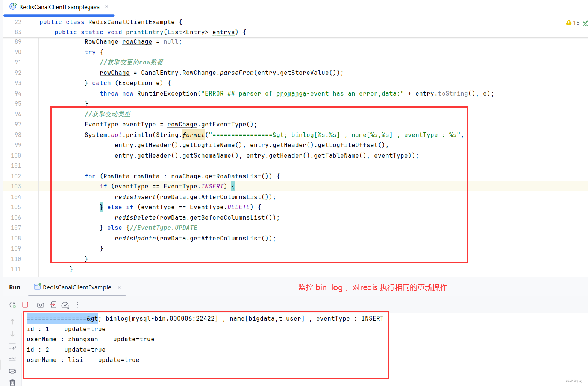Click the 'redisInsert' method call on line 104
The height and width of the screenshot is (386, 588).
pos(135,197)
